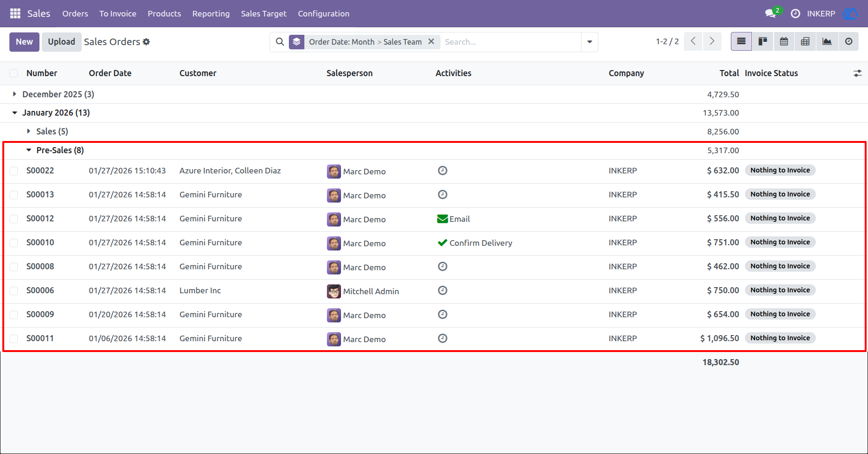Switch to activity view
The height and width of the screenshot is (454, 868).
(x=849, y=41)
